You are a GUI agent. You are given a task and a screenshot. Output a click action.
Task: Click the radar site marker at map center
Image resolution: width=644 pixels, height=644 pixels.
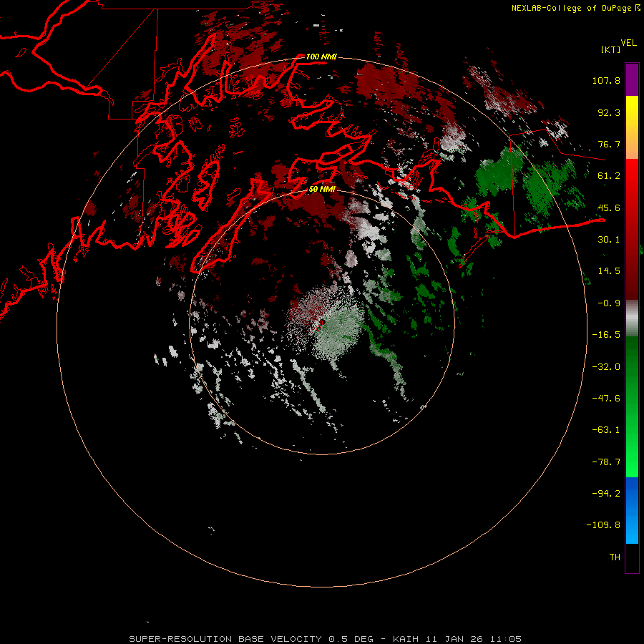(320, 325)
